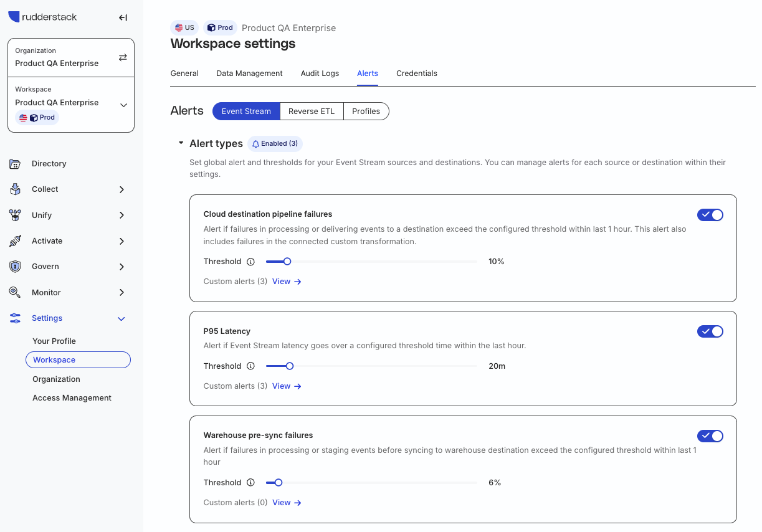Disable Cloud destination pipeline failures alert

(710, 215)
